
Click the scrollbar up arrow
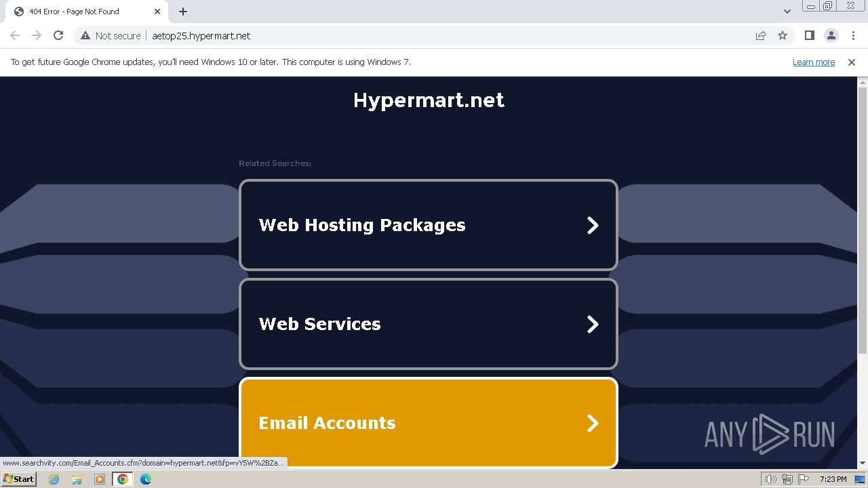(x=863, y=82)
